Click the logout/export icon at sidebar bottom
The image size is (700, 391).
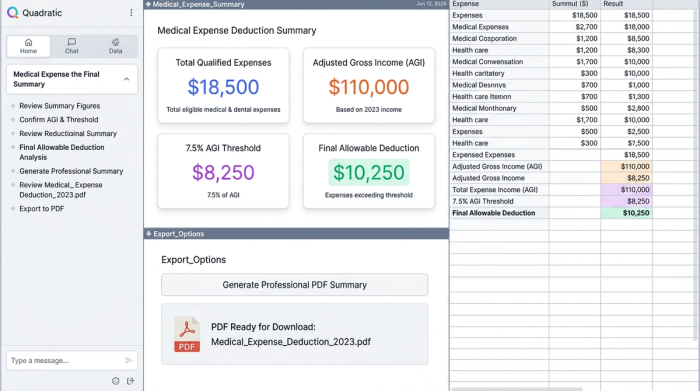pyautogui.click(x=130, y=381)
